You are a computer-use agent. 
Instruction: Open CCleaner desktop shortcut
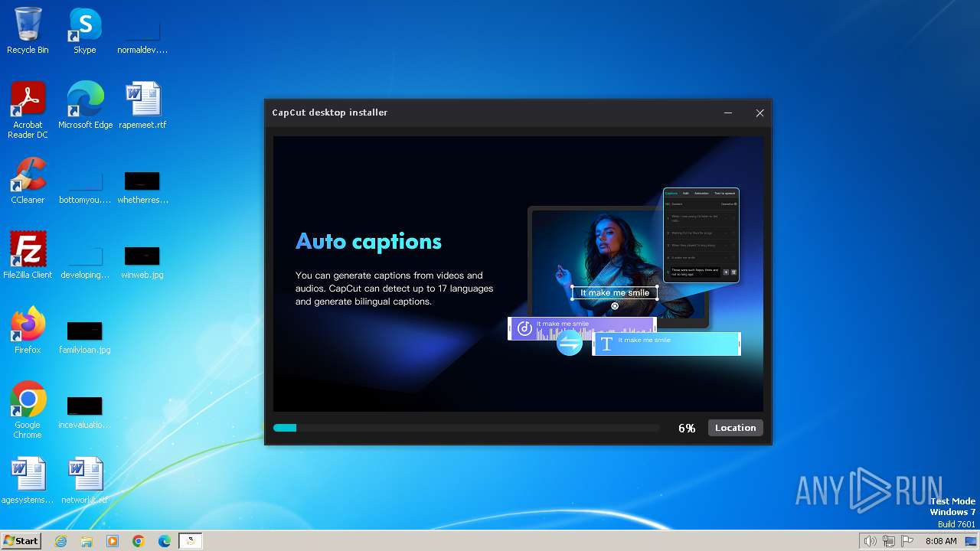coord(28,181)
